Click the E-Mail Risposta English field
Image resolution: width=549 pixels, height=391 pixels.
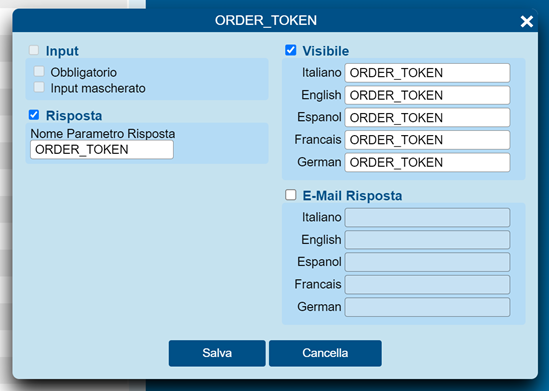(x=427, y=240)
